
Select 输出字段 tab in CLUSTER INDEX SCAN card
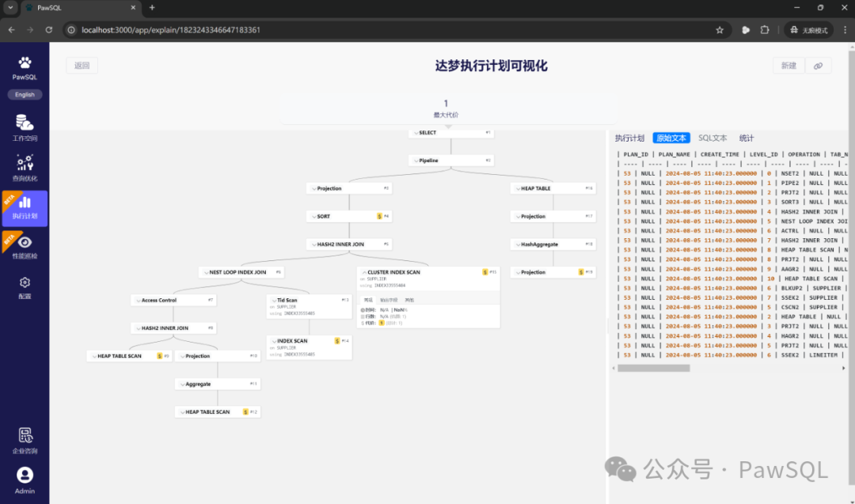[x=389, y=300]
